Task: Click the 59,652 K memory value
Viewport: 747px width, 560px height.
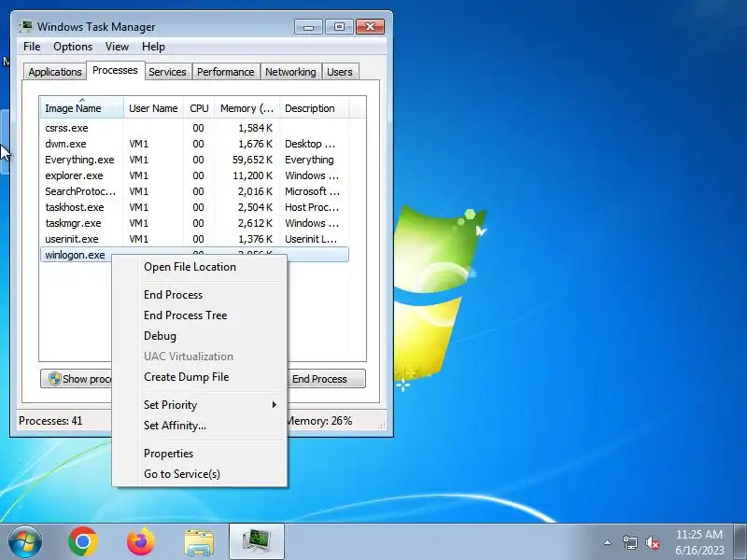Action: pos(252,160)
